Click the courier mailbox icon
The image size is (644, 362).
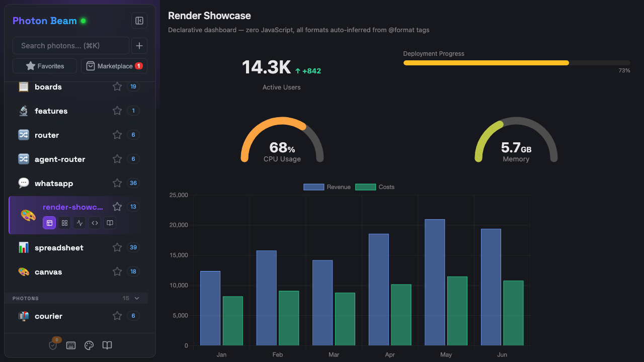click(x=24, y=316)
